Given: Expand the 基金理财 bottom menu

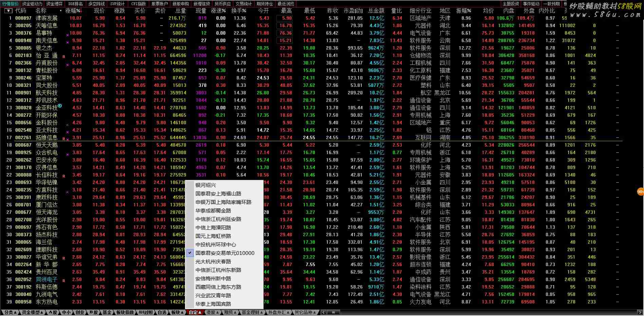Looking at the screenshot, I should 252,312.
